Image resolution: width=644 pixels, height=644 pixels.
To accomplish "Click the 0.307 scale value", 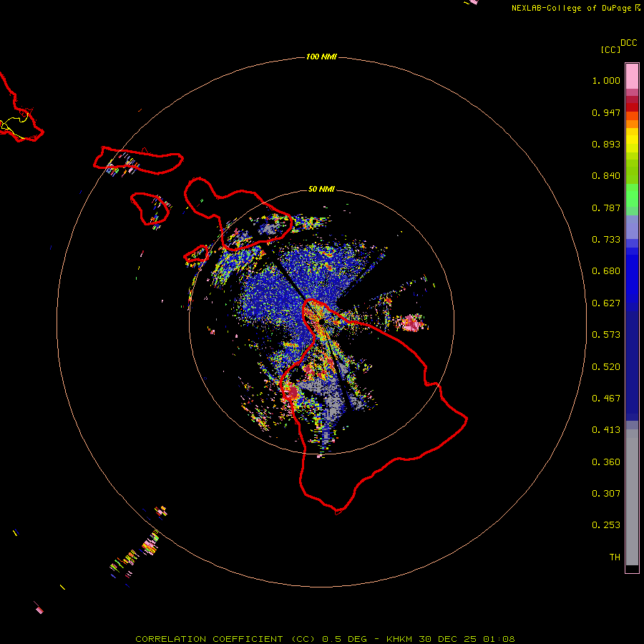I will pyautogui.click(x=606, y=494).
